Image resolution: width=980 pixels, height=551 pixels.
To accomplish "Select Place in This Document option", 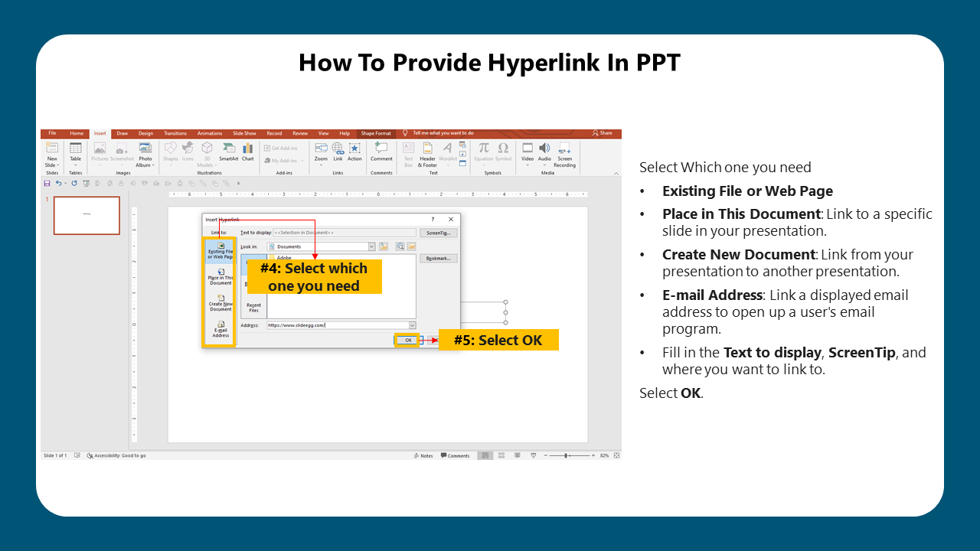I will tap(220, 277).
